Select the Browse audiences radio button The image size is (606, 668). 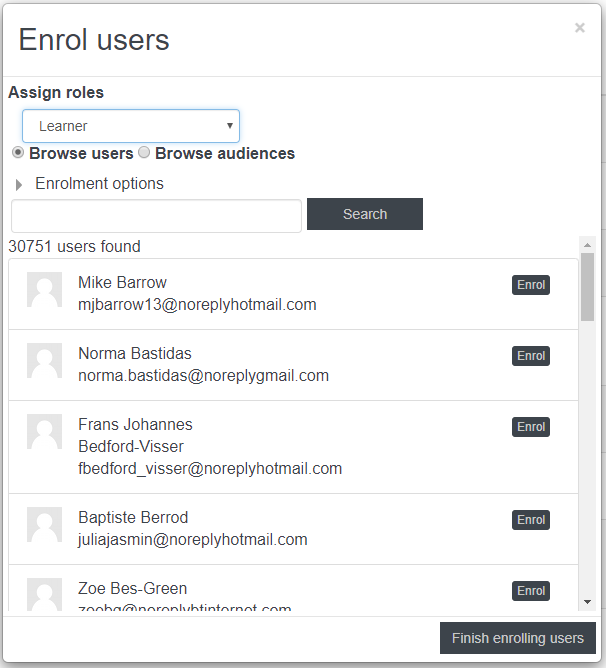coord(144,153)
